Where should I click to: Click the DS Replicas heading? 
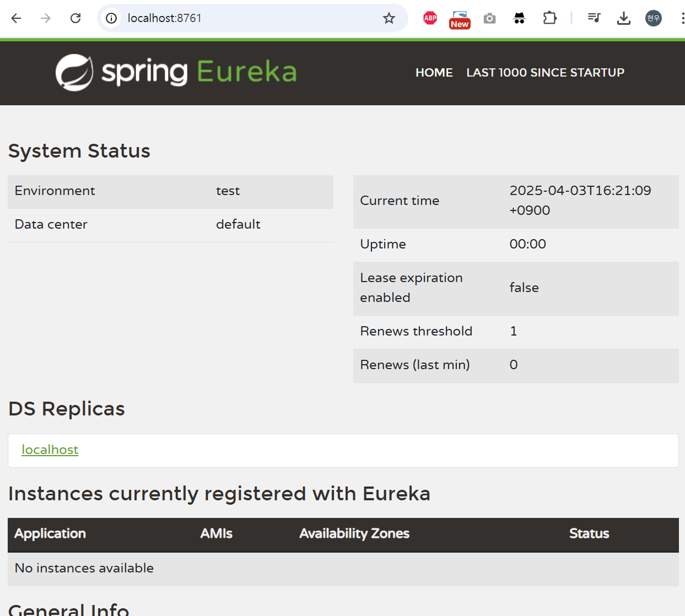[67, 409]
